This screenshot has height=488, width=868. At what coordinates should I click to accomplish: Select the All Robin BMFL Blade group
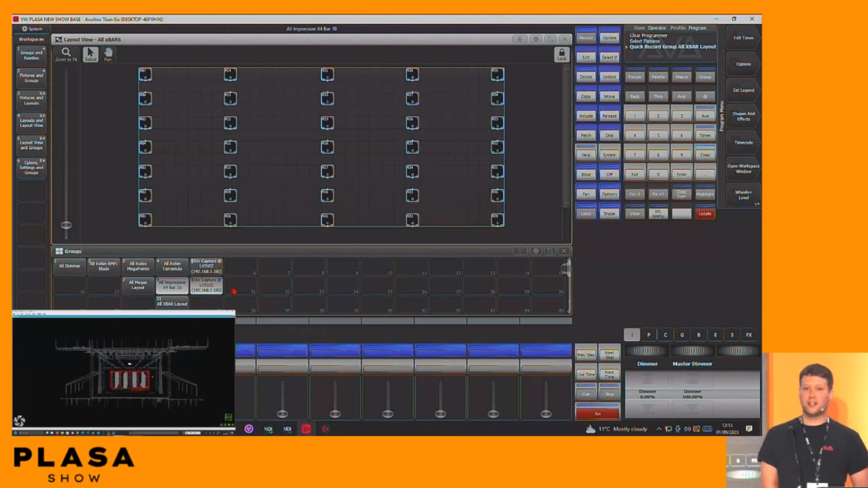point(103,266)
